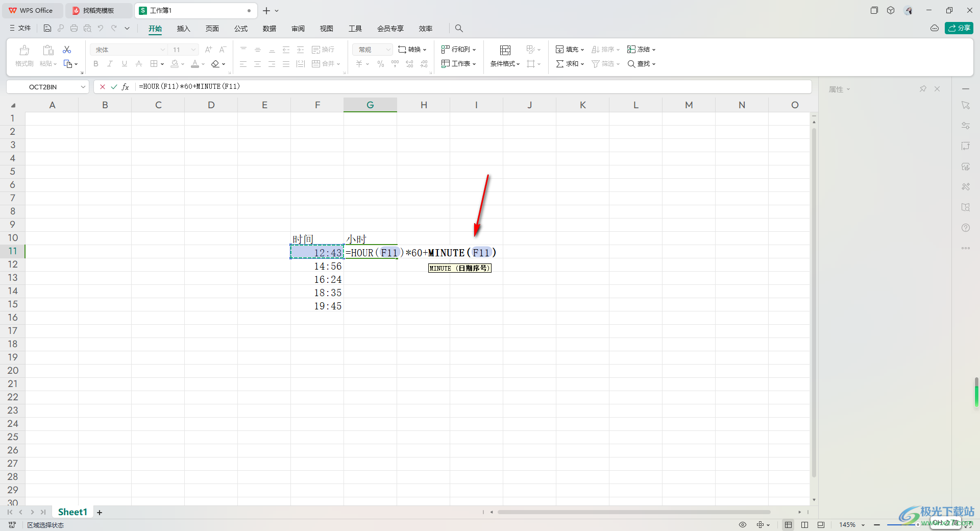Open the font name dropdown (宋体)
The image size is (980, 531).
[163, 50]
